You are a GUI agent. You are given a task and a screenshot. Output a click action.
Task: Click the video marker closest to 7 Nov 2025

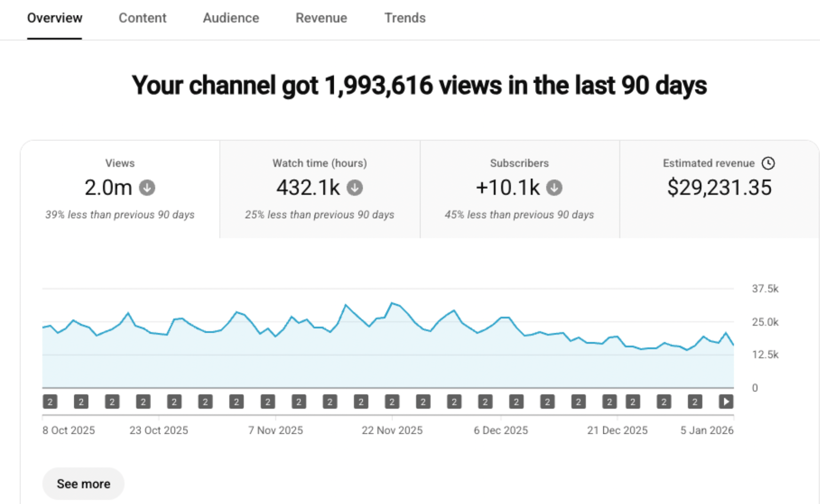268,401
